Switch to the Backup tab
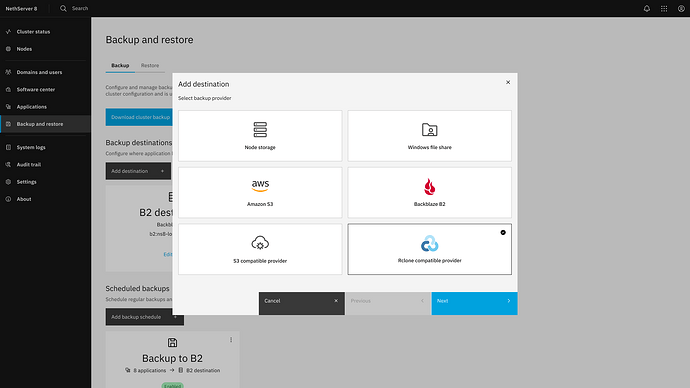 (x=120, y=66)
